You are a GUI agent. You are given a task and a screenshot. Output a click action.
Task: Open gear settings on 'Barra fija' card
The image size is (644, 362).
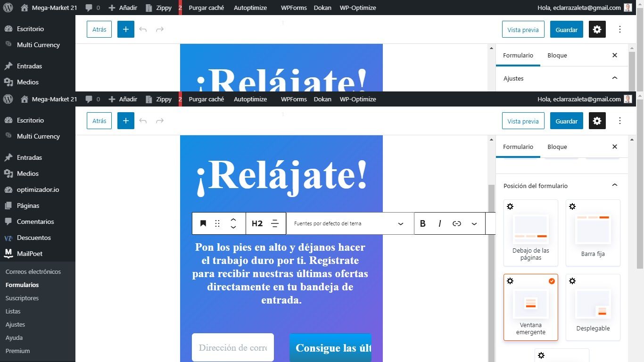point(572,206)
